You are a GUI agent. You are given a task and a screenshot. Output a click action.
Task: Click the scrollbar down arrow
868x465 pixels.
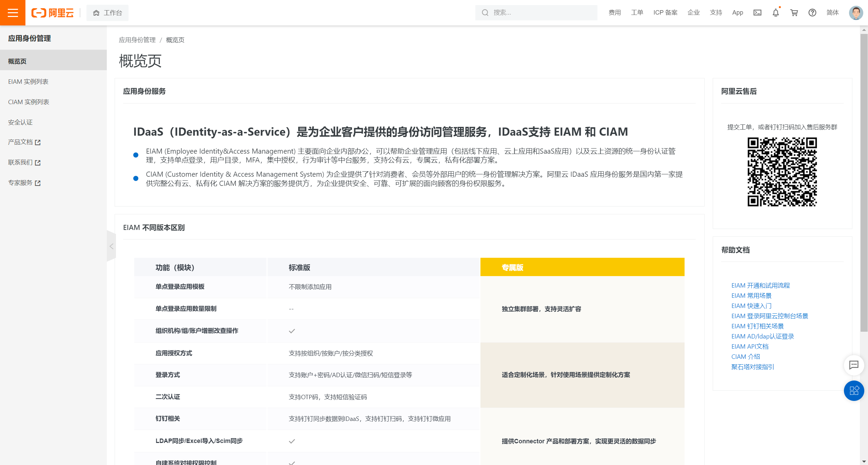point(865,461)
